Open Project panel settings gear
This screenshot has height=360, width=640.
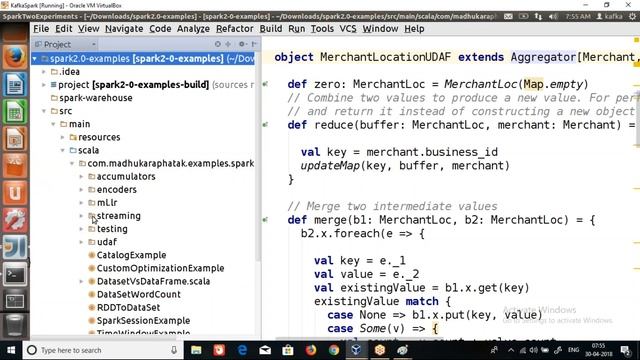(x=242, y=44)
